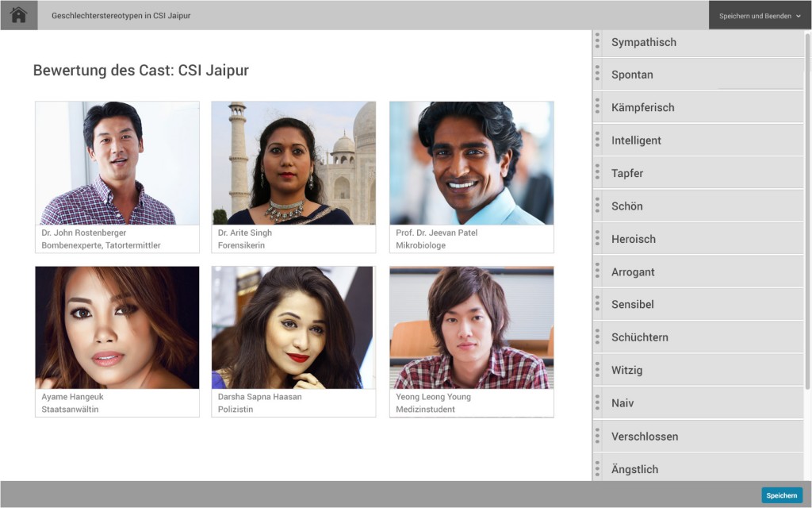Viewport: 812px width, 508px height.
Task: Select the Spontan attribute label
Action: click(632, 75)
